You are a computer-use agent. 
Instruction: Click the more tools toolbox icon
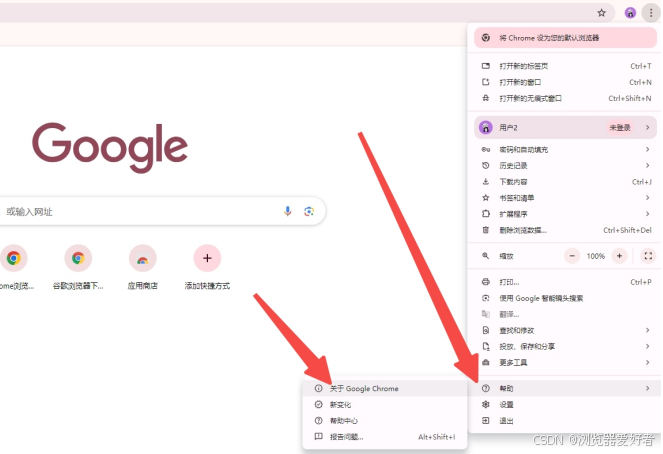[x=485, y=362]
